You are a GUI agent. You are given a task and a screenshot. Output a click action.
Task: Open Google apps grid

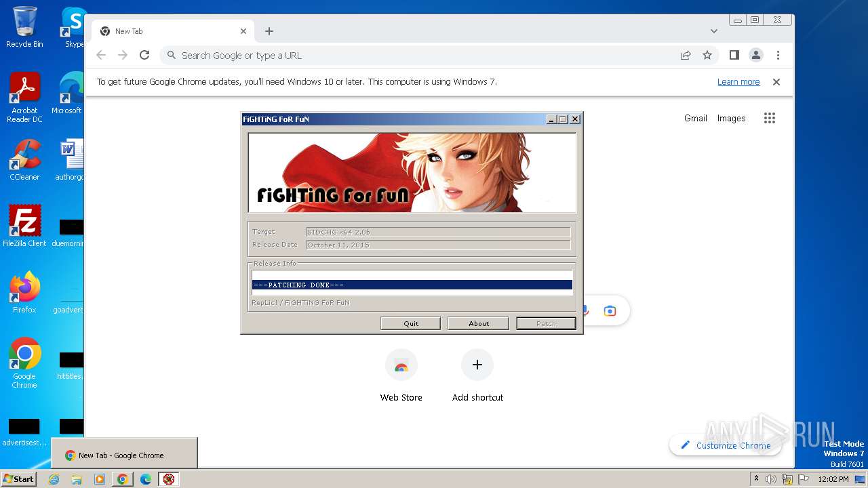[770, 118]
